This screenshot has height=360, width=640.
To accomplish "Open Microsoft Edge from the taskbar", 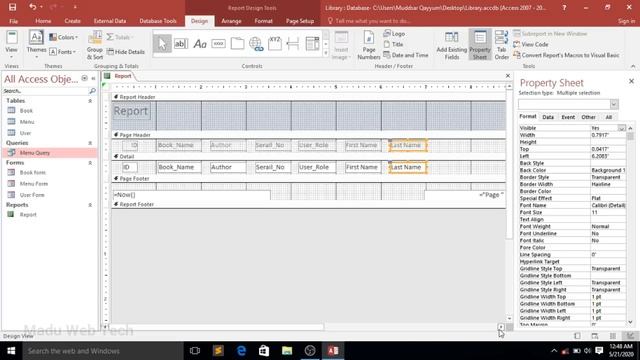I will click(241, 351).
